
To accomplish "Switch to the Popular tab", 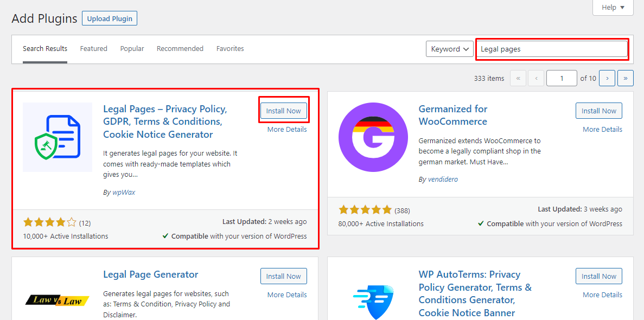I will (132, 48).
